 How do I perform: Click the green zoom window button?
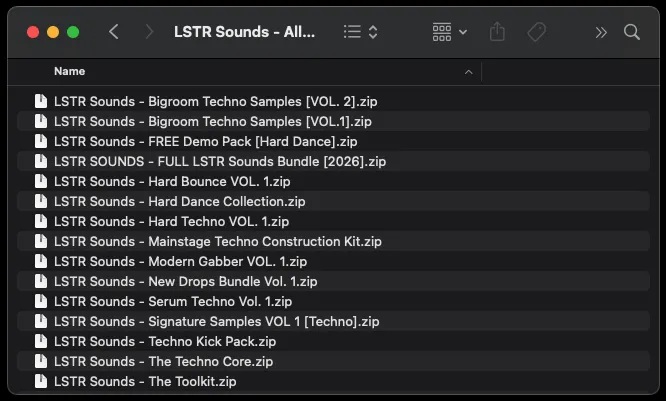[73, 32]
